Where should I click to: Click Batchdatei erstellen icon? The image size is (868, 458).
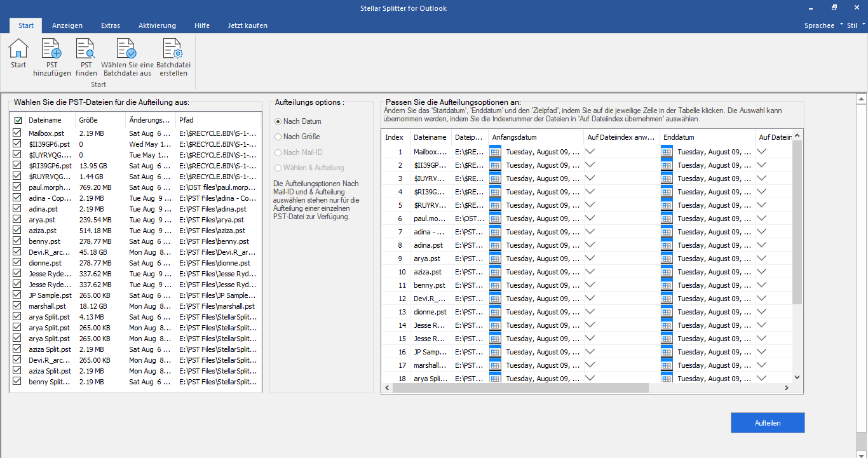(x=173, y=49)
